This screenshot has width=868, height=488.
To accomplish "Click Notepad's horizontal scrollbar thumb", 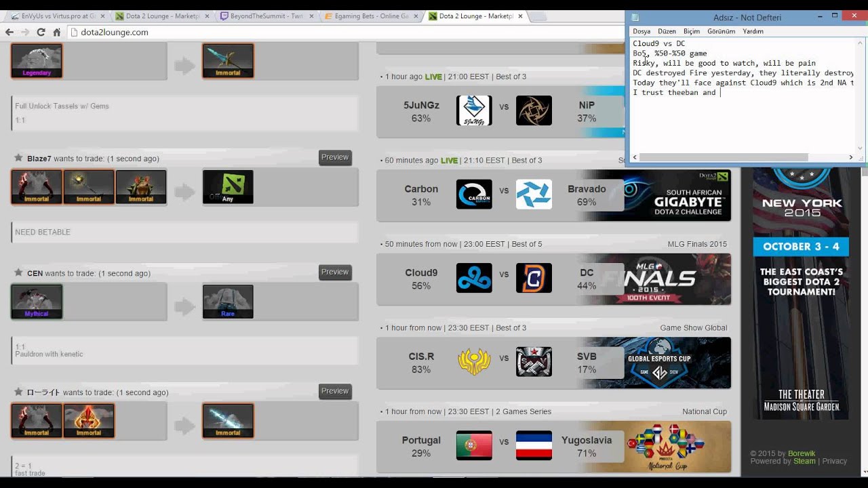I will (724, 157).
